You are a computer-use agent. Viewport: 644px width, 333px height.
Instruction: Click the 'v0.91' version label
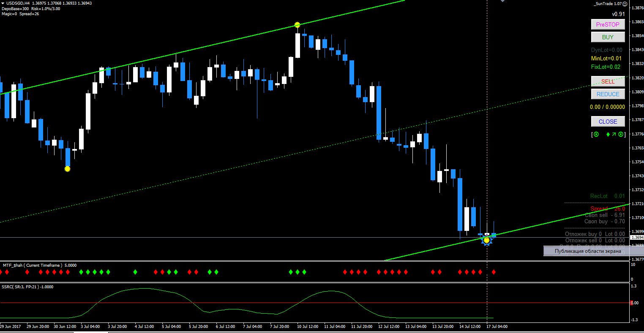618,14
